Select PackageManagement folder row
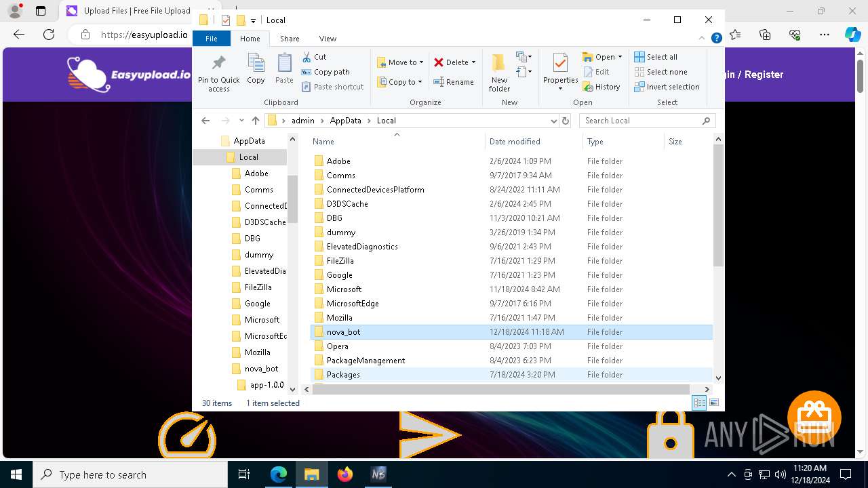868x488 pixels. pyautogui.click(x=512, y=361)
